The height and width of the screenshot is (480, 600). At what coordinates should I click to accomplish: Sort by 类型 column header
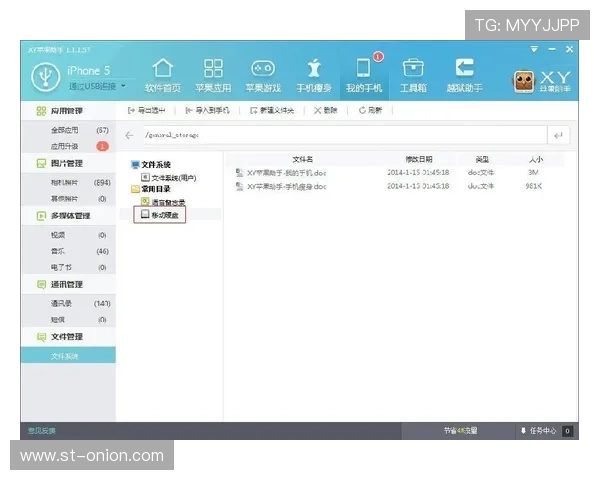pyautogui.click(x=482, y=159)
